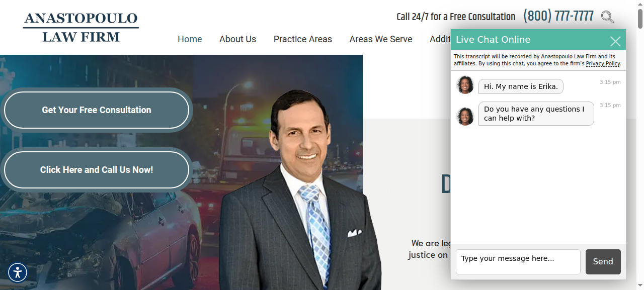Open the Privacy Policy link in chat
The image size is (644, 290).
(x=603, y=64)
